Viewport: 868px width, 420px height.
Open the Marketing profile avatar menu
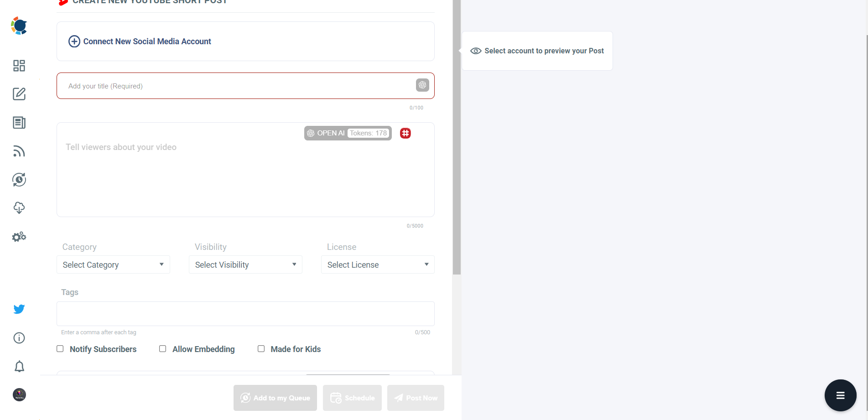pyautogui.click(x=19, y=394)
